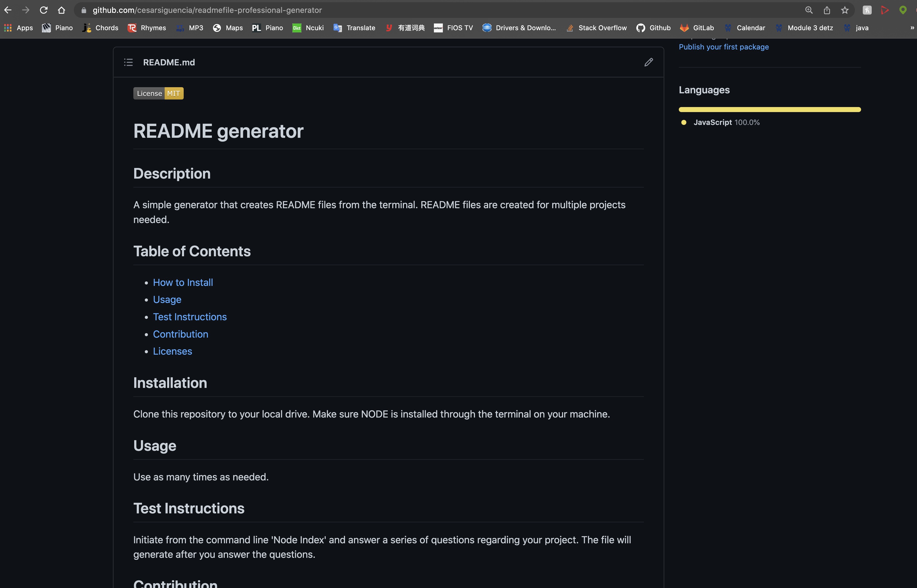Click the share page icon
This screenshot has width=917, height=588.
tap(827, 10)
